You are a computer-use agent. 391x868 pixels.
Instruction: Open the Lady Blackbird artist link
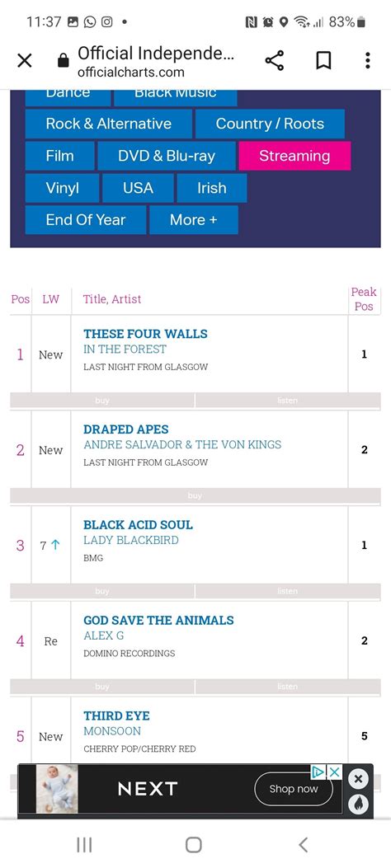point(130,540)
